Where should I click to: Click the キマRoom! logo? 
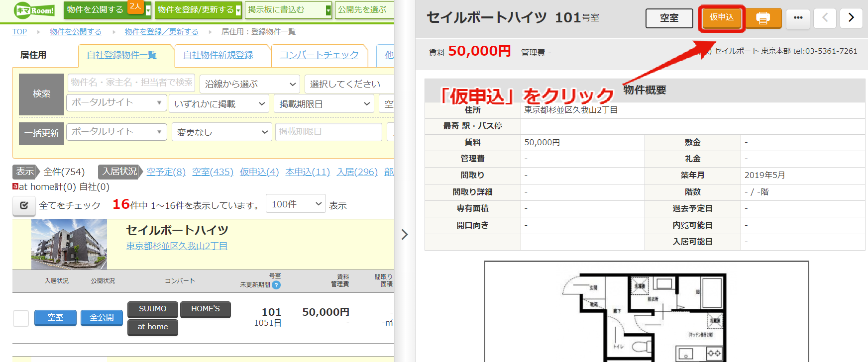34,10
